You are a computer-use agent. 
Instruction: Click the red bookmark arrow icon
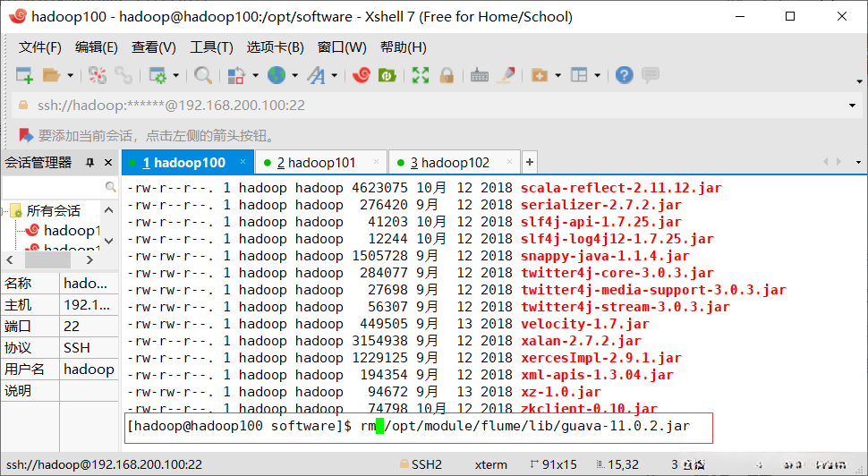25,135
